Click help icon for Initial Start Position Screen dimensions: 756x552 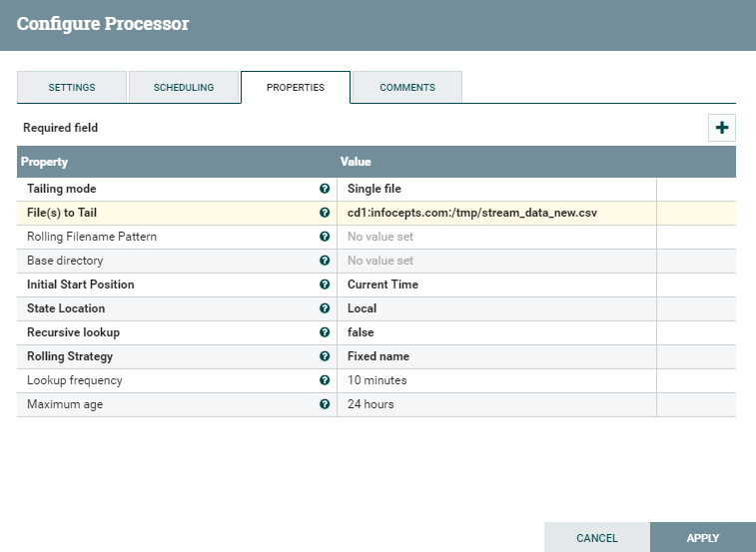(x=325, y=284)
